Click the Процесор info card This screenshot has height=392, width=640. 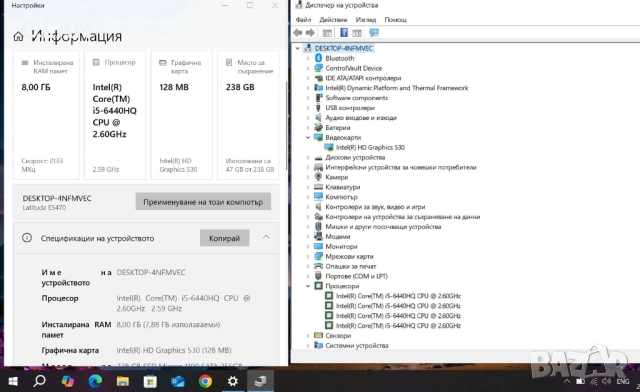115,115
